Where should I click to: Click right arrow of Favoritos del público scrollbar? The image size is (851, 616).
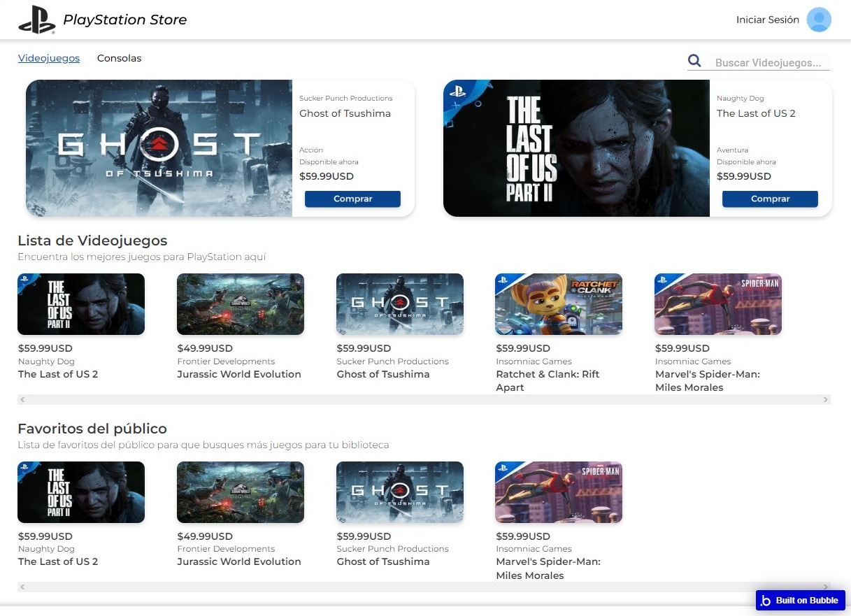826,587
